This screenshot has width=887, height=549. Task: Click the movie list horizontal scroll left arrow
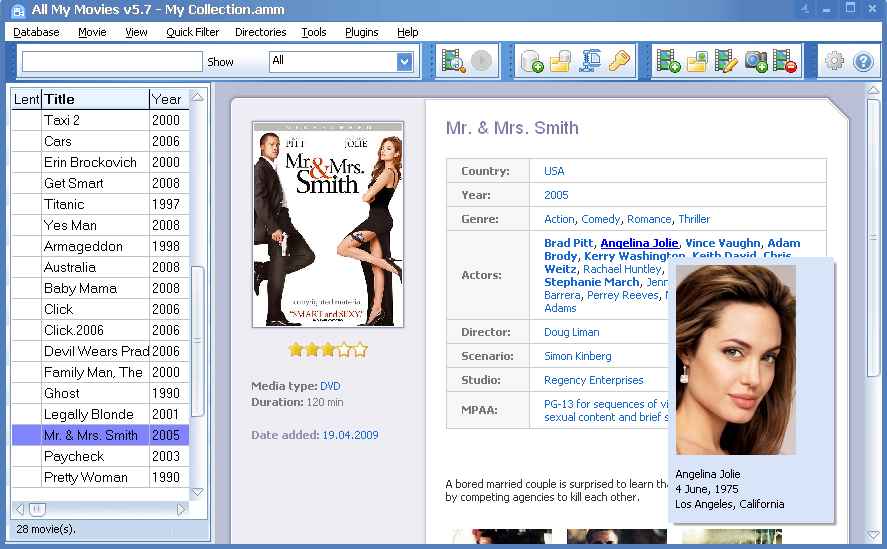click(x=19, y=509)
